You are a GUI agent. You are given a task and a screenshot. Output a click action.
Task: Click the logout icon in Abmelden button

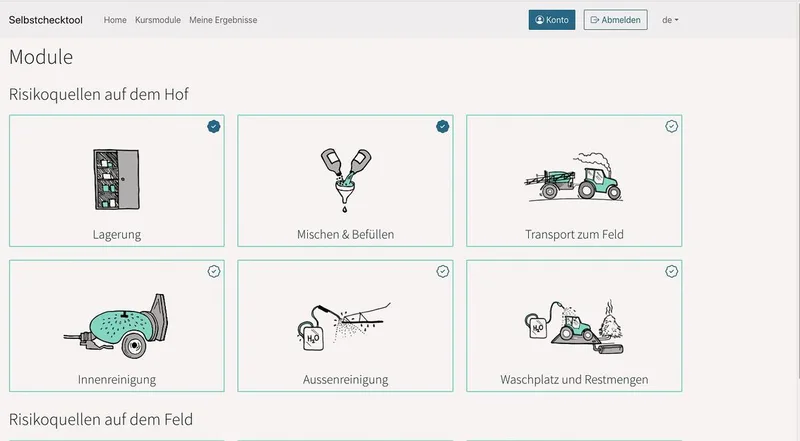pos(594,20)
